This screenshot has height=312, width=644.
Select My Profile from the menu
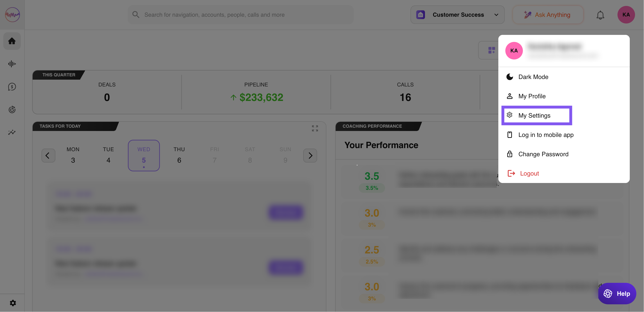tap(532, 96)
